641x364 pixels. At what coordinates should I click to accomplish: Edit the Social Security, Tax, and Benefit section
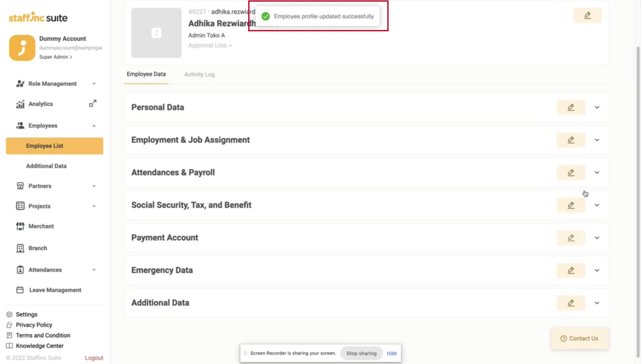[x=571, y=205]
